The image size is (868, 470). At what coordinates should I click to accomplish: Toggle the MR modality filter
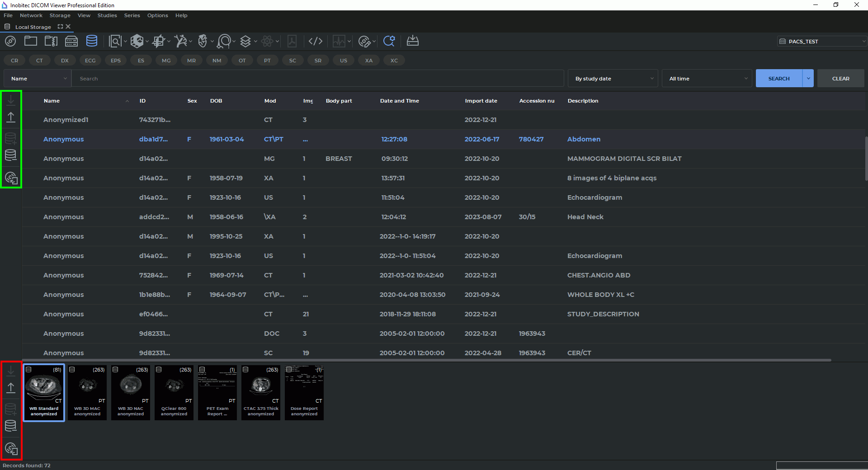[192, 61]
